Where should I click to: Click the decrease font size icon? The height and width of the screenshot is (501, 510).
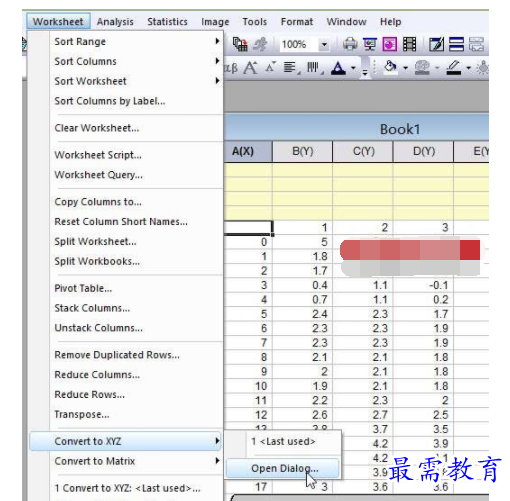[270, 67]
